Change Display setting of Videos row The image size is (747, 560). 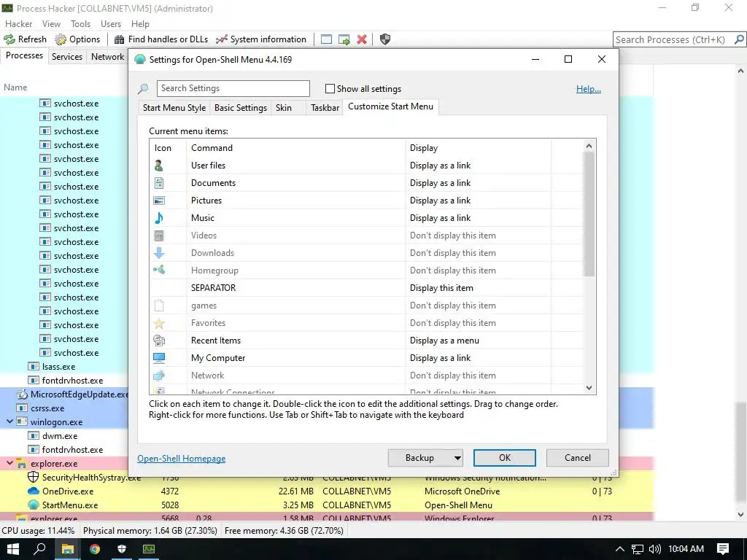[452, 236]
